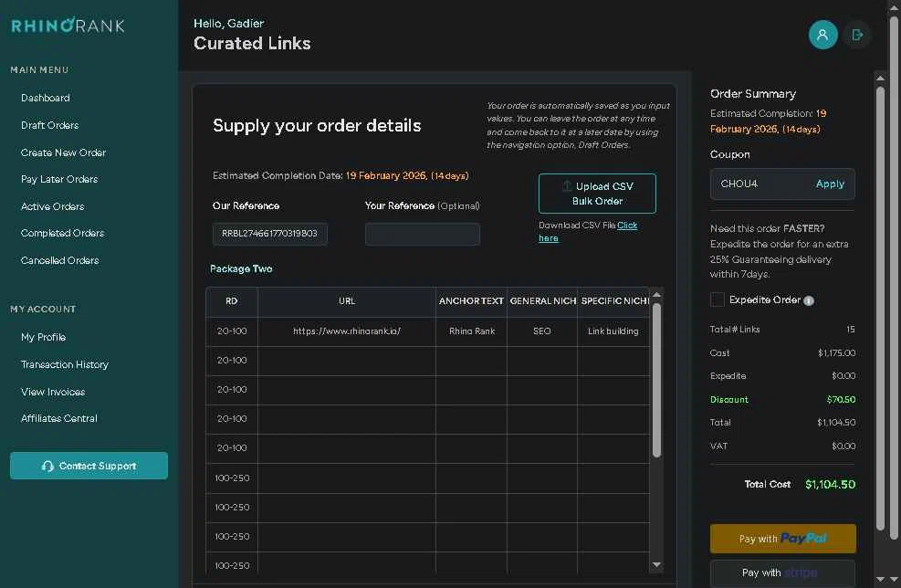Click Upload CSV Bulk Order button
The height and width of the screenshot is (588, 901).
coord(597,194)
